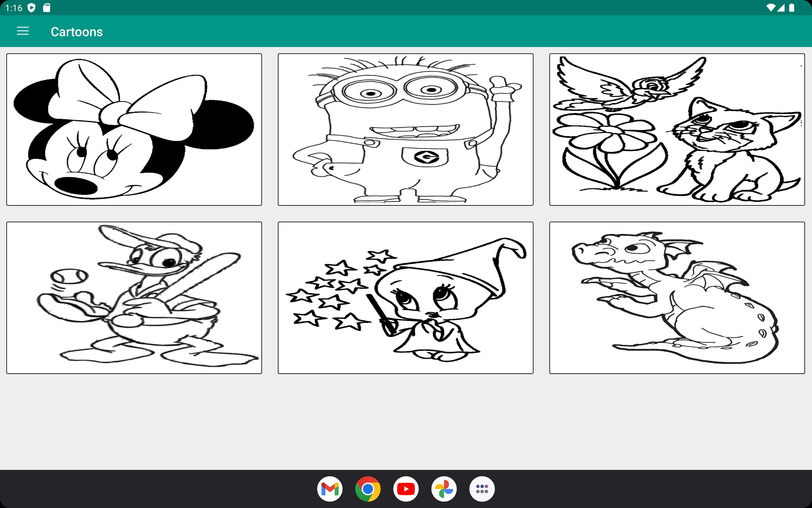This screenshot has width=812, height=508.
Task: Launch Gmail from the dock
Action: [x=330, y=489]
